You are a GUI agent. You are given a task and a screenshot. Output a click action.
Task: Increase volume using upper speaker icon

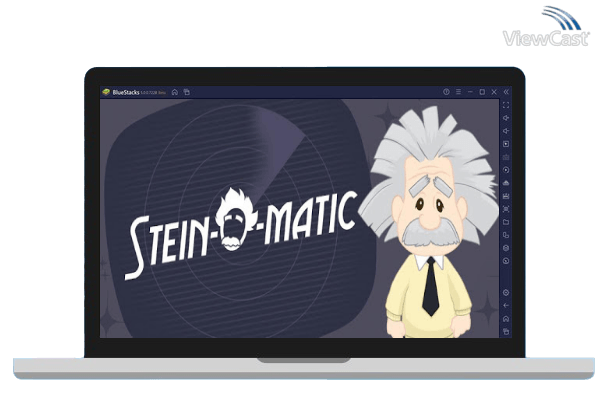[506, 118]
